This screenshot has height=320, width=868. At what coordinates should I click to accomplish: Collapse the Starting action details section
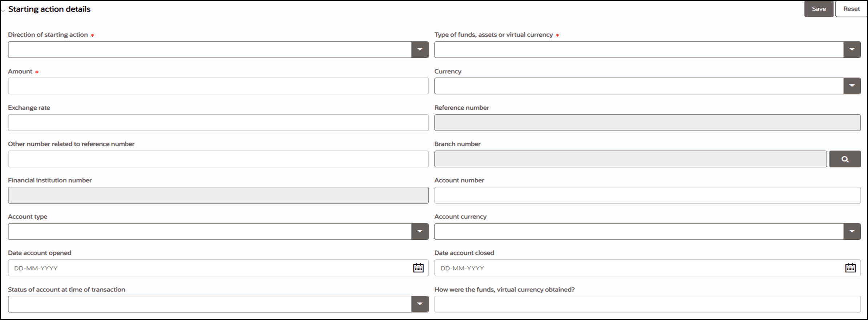tap(3, 10)
